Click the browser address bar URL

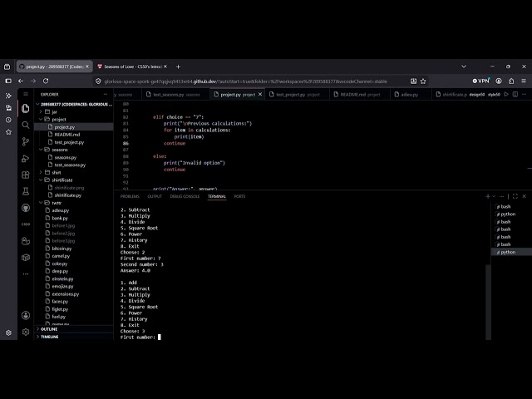coord(246,81)
